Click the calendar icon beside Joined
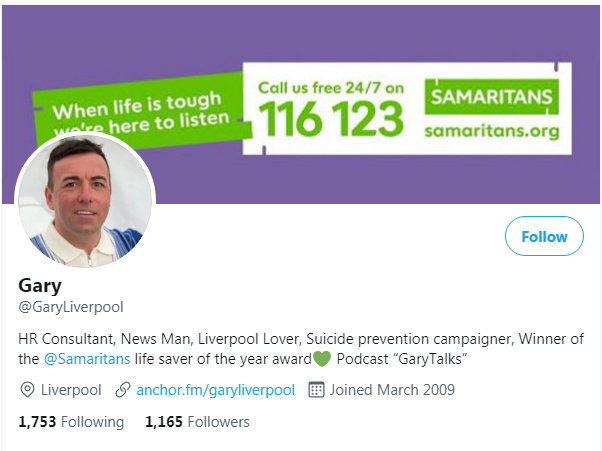602x451 pixels. point(316,390)
